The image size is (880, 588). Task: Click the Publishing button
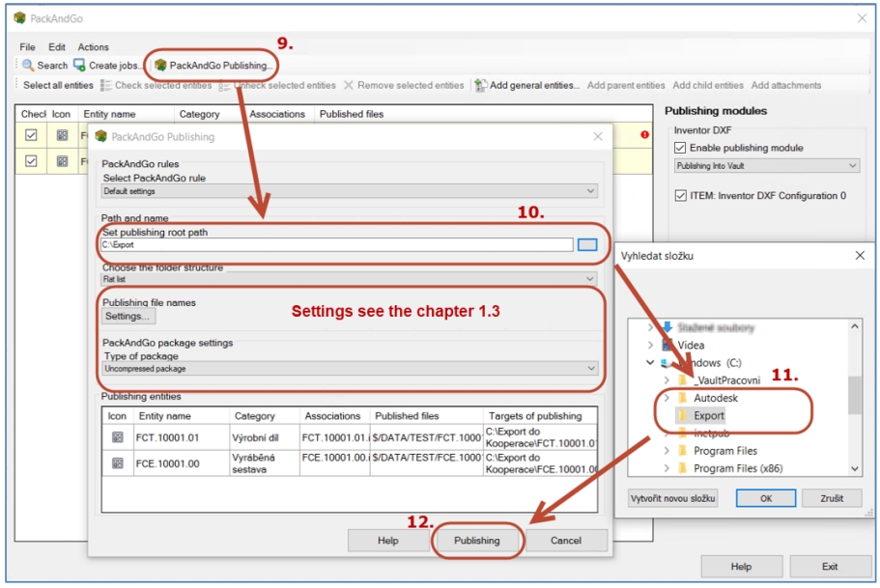click(477, 541)
